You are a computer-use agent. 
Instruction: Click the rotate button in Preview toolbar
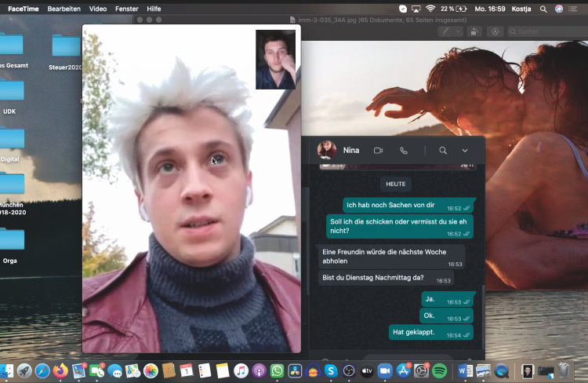(x=474, y=32)
